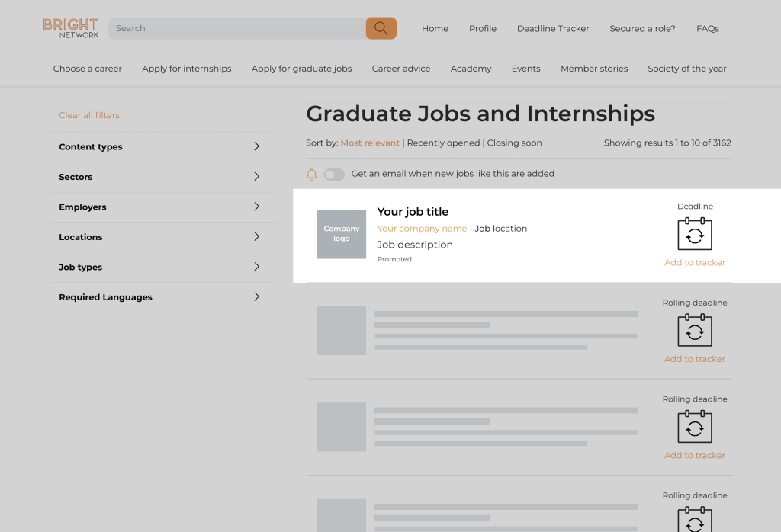This screenshot has height=532, width=781.
Task: Open Career advice menu
Action: 401,69
